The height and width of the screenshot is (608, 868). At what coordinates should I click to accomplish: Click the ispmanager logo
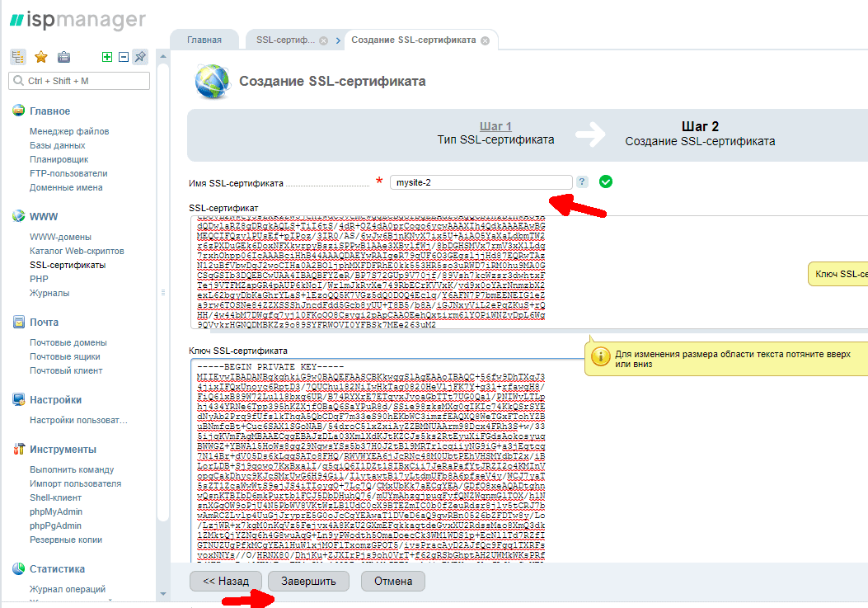coord(78,21)
